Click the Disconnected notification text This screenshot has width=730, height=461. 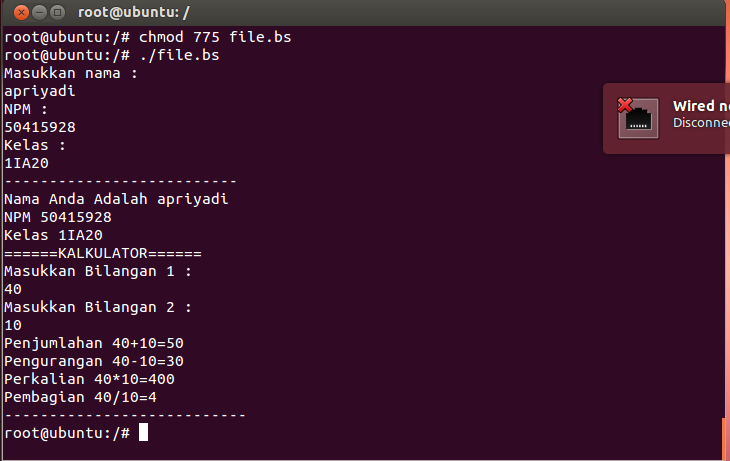pos(701,122)
